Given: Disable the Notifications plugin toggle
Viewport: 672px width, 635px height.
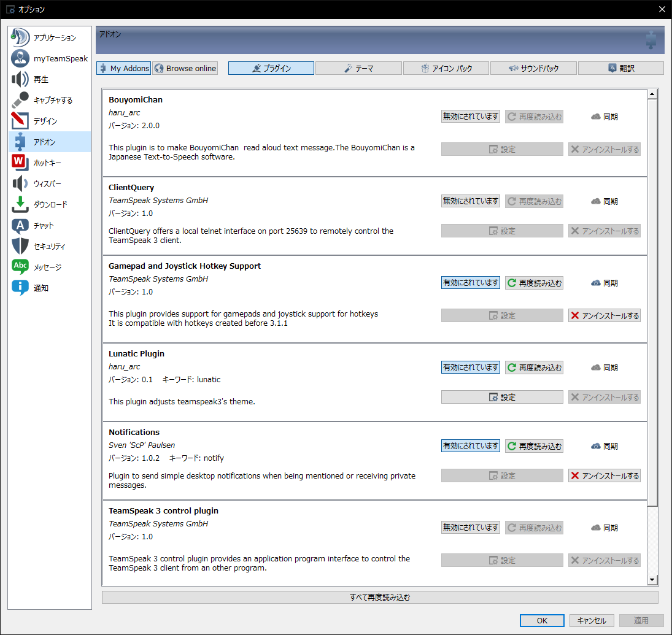Looking at the screenshot, I should click(471, 446).
